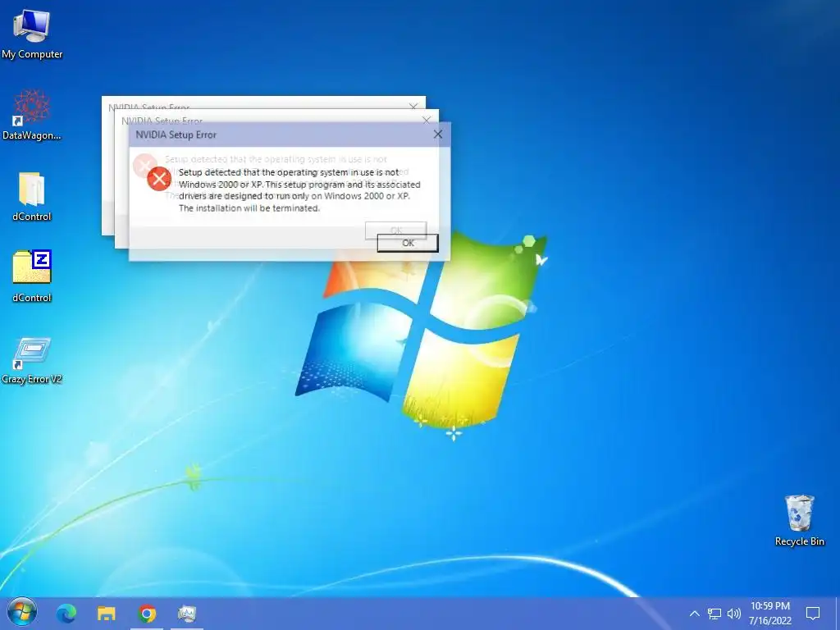Open the Windows Start orb
The width and height of the screenshot is (840, 630).
click(x=22, y=612)
